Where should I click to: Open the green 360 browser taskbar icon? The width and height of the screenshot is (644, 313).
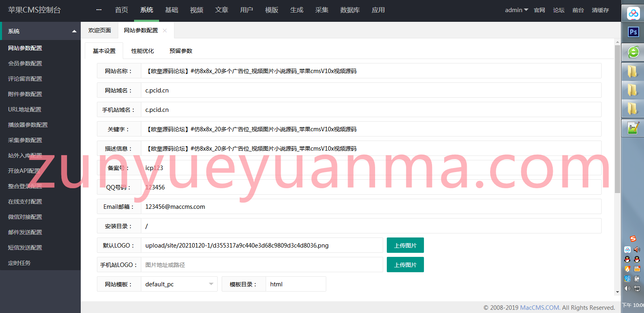tap(633, 52)
